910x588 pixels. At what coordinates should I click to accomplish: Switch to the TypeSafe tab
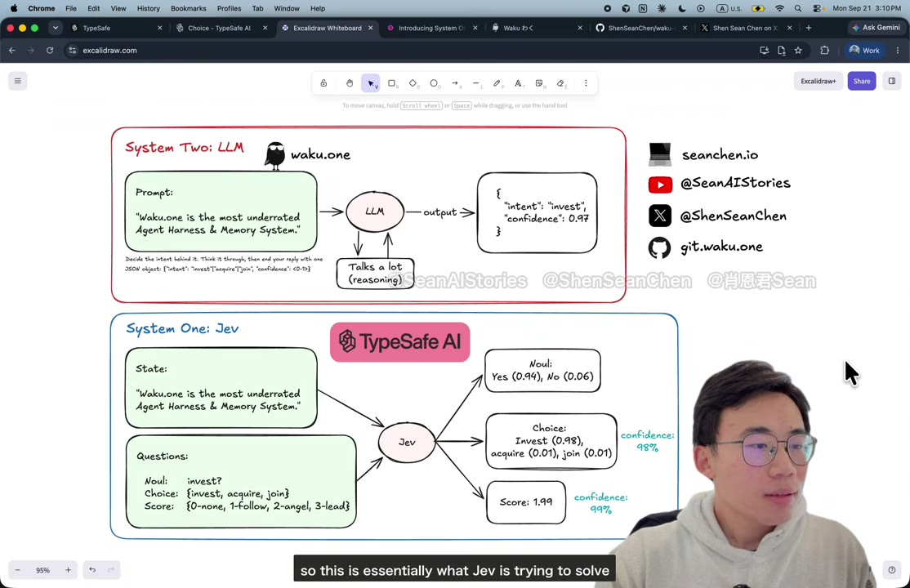pyautogui.click(x=116, y=28)
